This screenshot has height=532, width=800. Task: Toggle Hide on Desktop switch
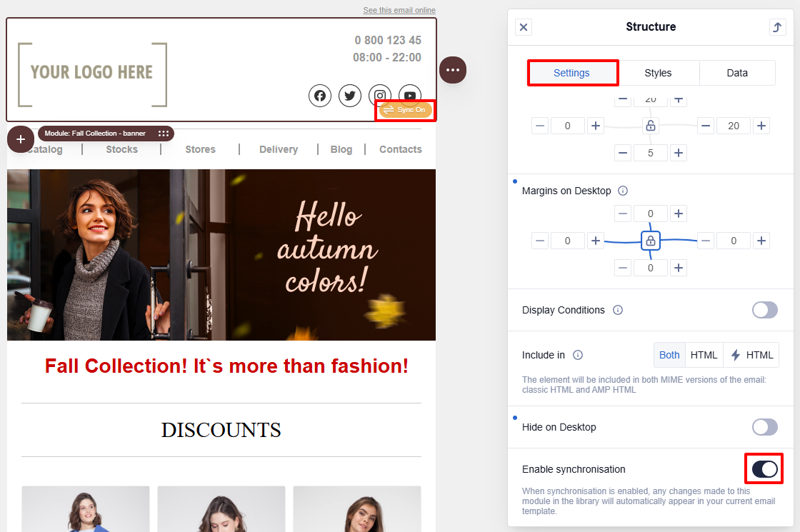(764, 427)
